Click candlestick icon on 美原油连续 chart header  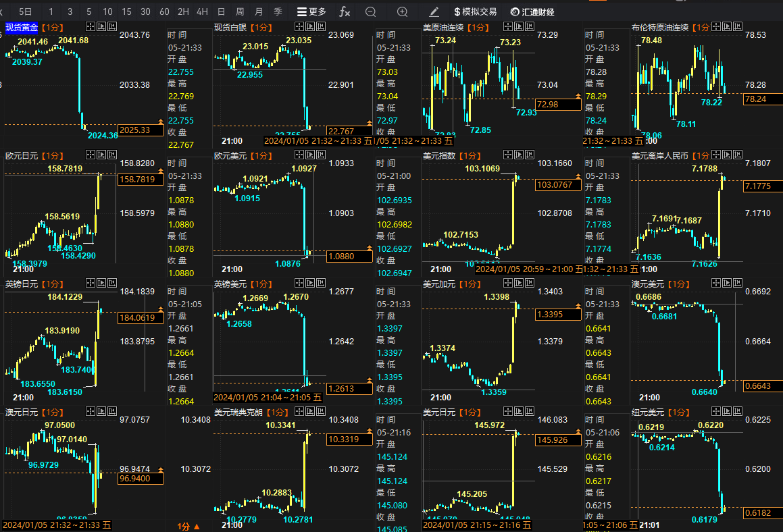pyautogui.click(x=530, y=27)
